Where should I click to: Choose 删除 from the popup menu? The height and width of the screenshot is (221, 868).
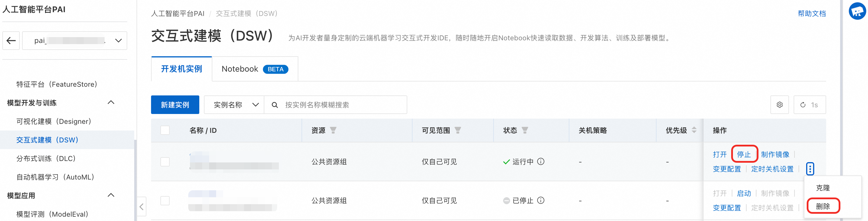822,206
